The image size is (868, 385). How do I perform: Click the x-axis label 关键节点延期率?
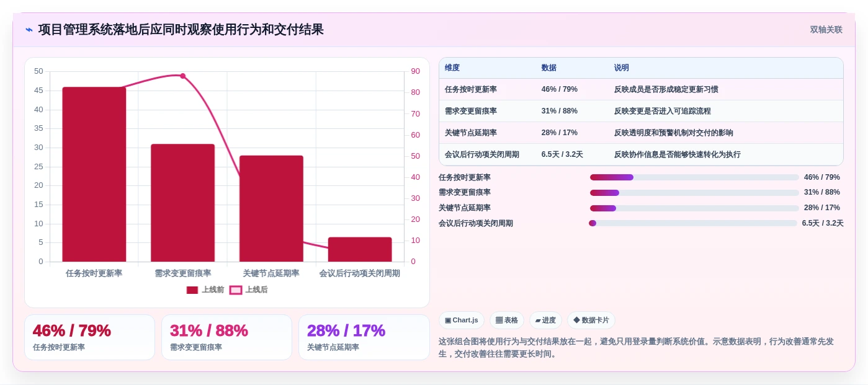[x=271, y=273]
